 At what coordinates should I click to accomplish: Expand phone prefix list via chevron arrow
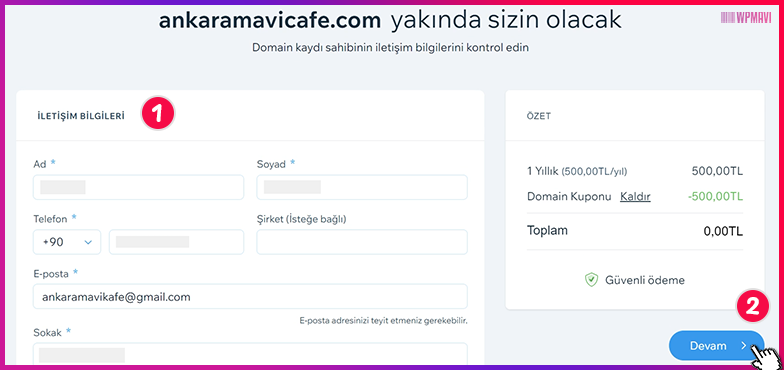(x=88, y=242)
